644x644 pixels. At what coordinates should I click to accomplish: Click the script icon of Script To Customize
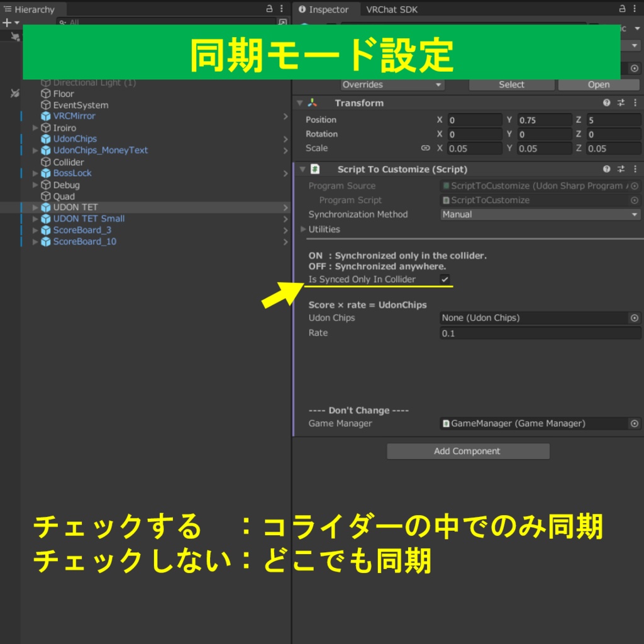[315, 169]
